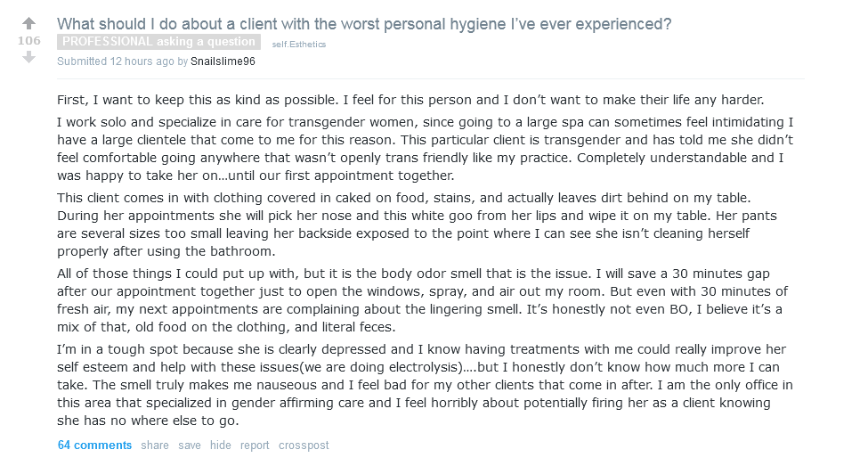Click the paragraph starting 'I'm in a tough spot'

tap(426, 384)
